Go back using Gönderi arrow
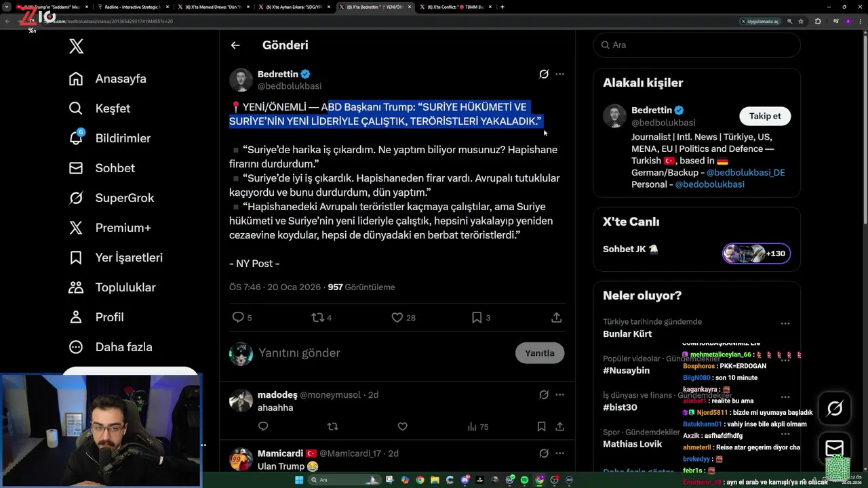 tap(235, 45)
